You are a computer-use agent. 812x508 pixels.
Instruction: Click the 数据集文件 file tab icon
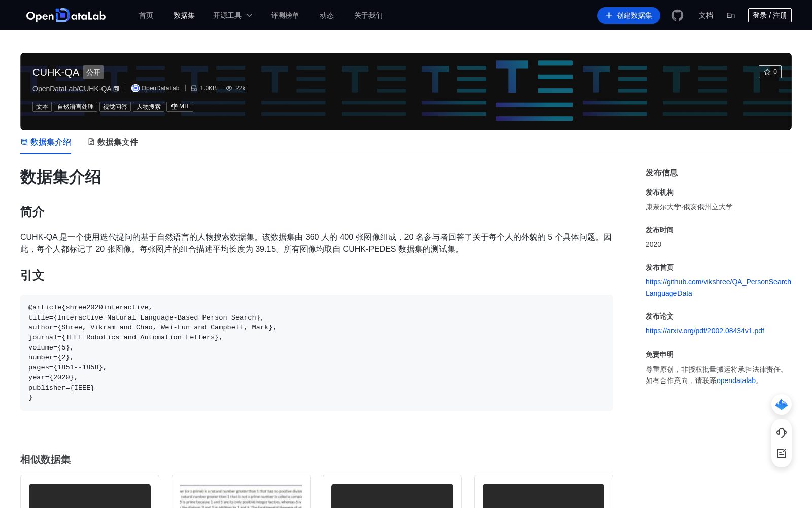pyautogui.click(x=91, y=142)
